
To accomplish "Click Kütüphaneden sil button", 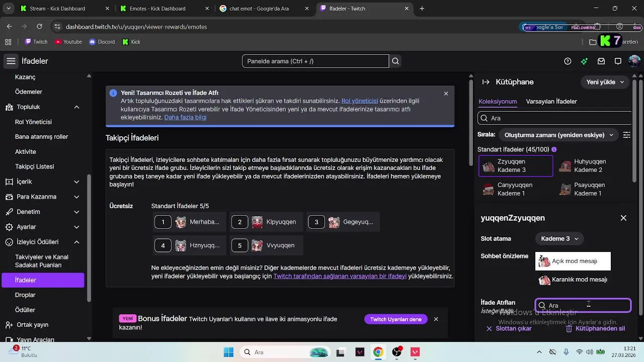I will pos(595,329).
